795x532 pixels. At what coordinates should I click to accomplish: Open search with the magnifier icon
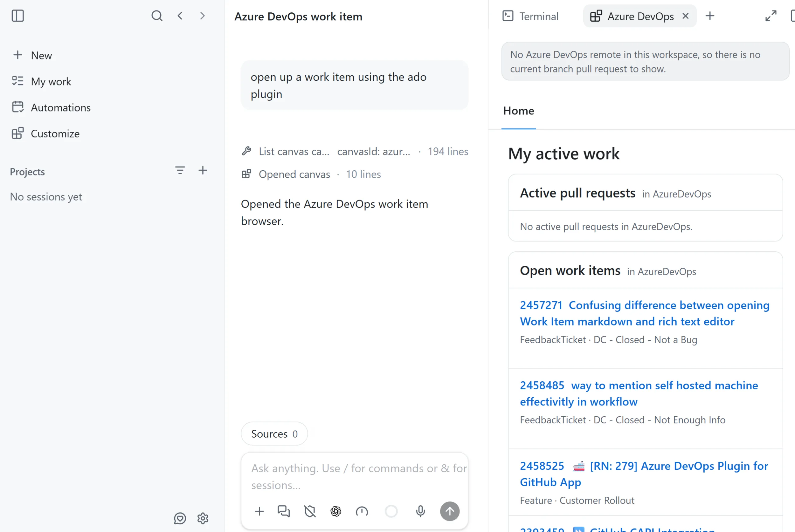[157, 16]
